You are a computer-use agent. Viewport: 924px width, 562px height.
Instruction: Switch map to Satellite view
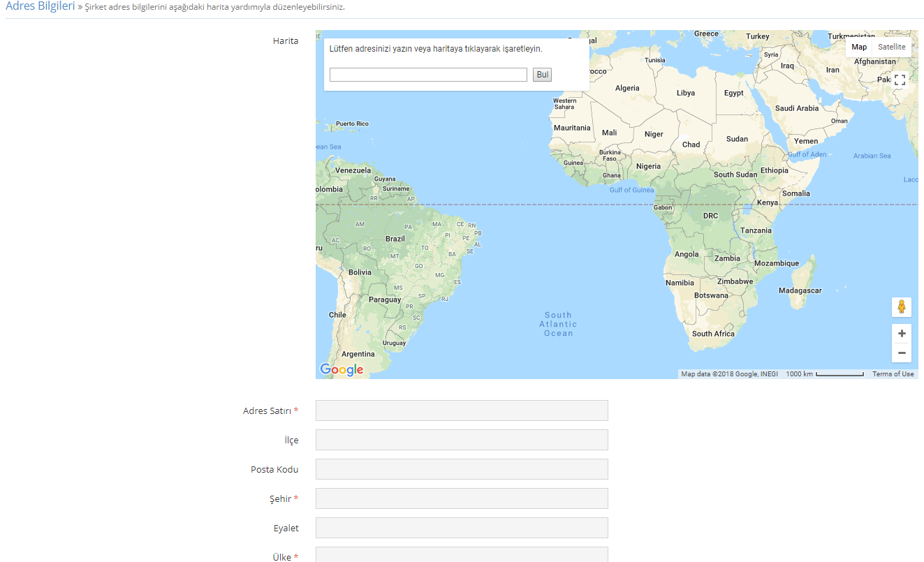pos(892,47)
